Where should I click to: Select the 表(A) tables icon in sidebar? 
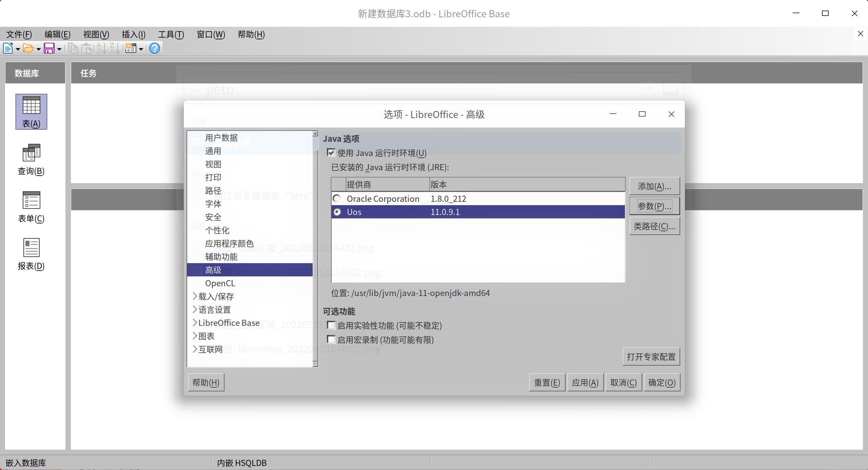31,111
